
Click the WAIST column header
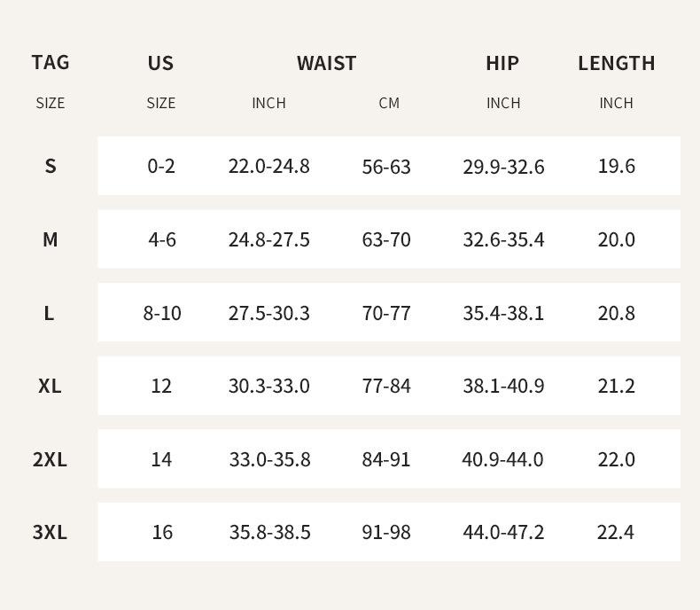tap(326, 63)
